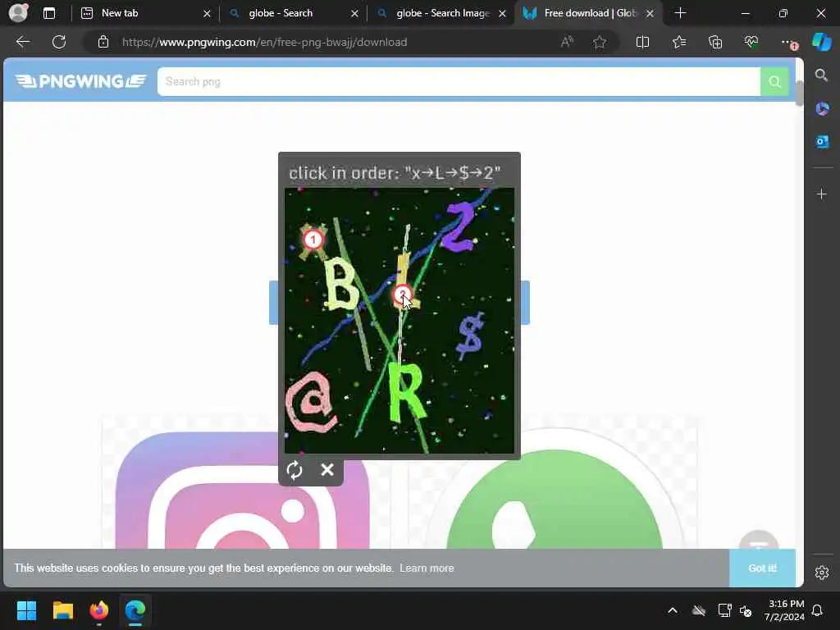The width and height of the screenshot is (840, 630).
Task: View site information lock icon
Action: pyautogui.click(x=103, y=42)
